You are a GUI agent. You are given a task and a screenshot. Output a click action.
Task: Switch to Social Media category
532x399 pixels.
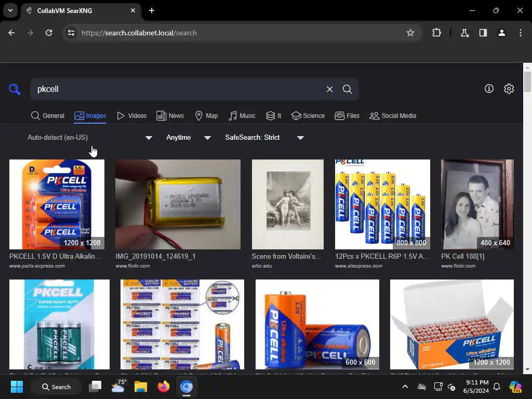pyautogui.click(x=393, y=116)
